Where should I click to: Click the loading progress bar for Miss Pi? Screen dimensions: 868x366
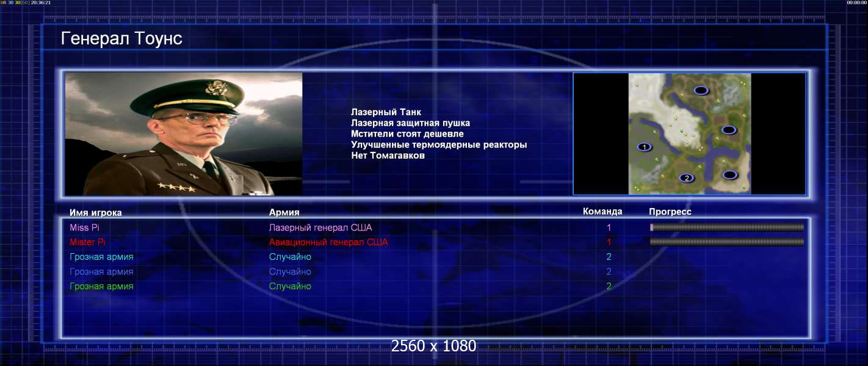pos(727,228)
